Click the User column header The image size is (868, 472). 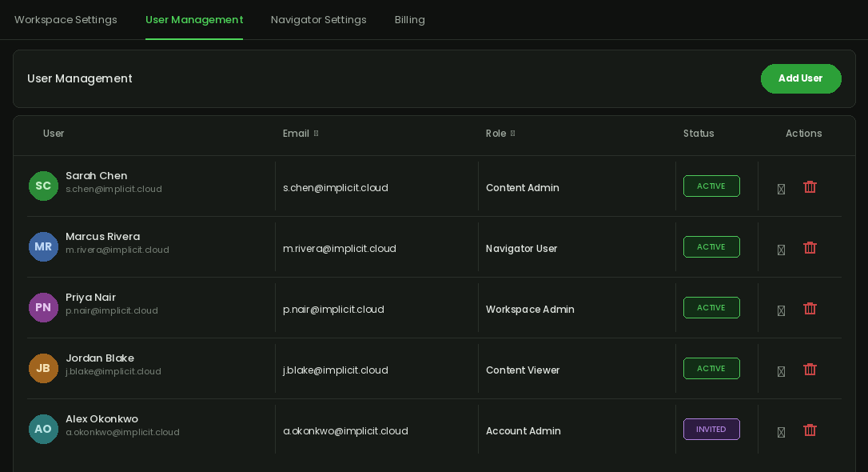click(x=54, y=134)
